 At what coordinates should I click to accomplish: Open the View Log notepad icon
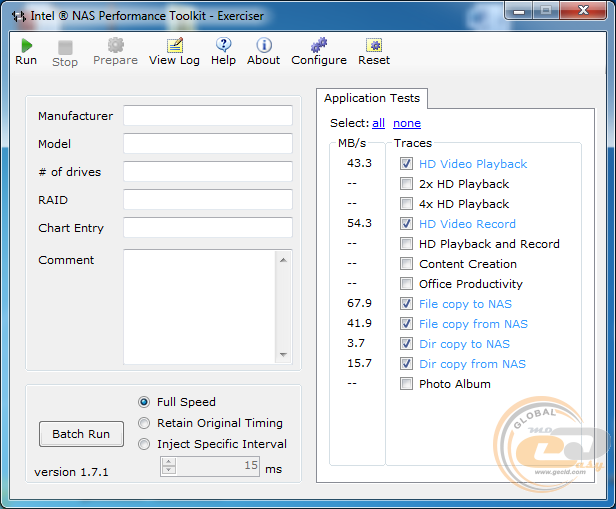tap(175, 45)
